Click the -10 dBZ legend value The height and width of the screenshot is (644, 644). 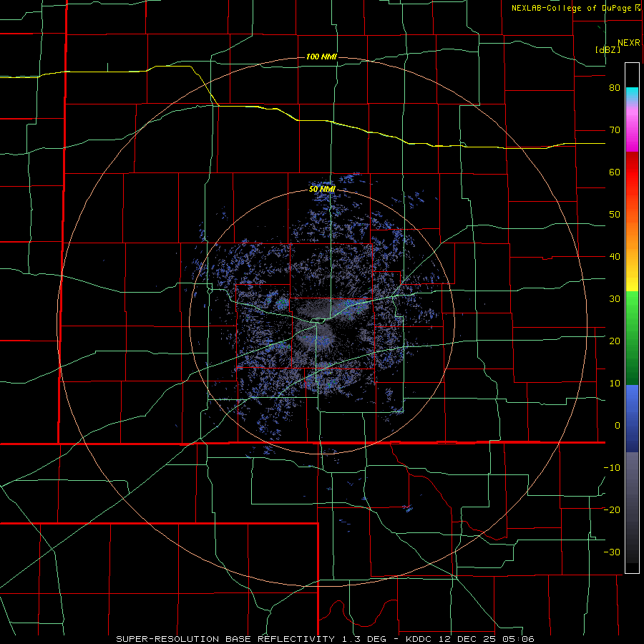[x=612, y=468]
